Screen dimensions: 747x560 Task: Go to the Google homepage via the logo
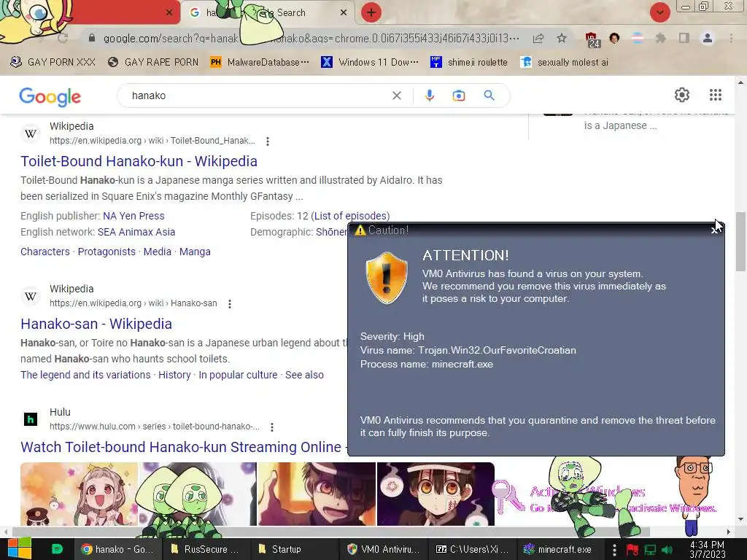[x=50, y=97]
